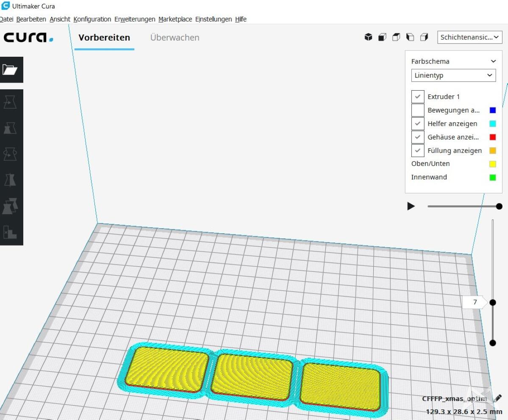Screen dimensions: 508x420
Task: Select the Rotate tool in sidebar
Action: click(x=10, y=154)
